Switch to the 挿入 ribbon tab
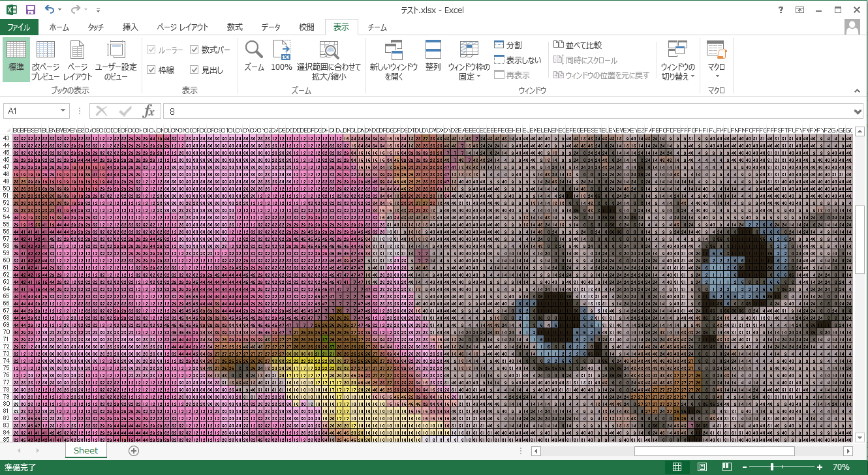 point(131,27)
